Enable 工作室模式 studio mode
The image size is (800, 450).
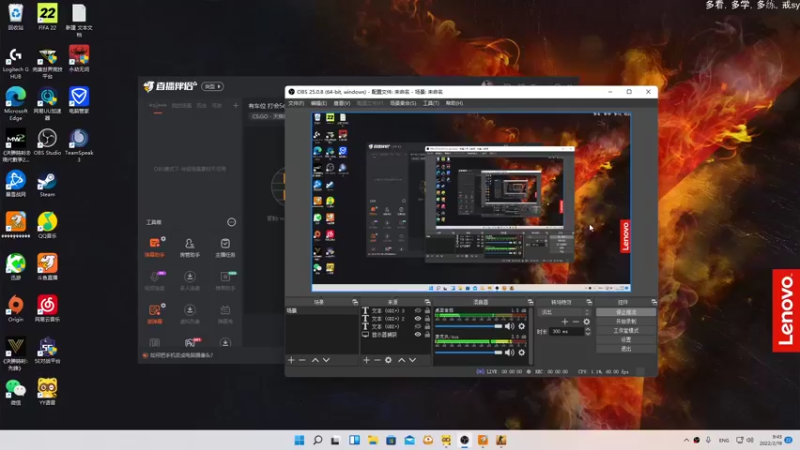coord(626,331)
